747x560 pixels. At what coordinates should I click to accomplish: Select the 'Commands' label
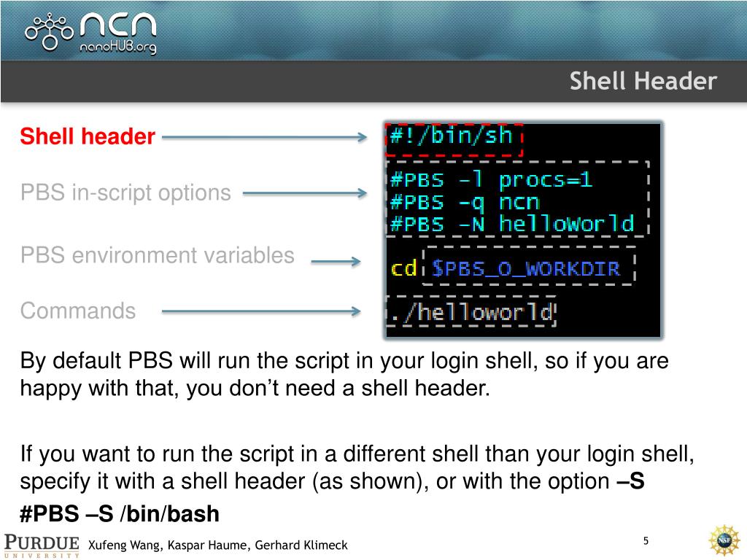[78, 311]
